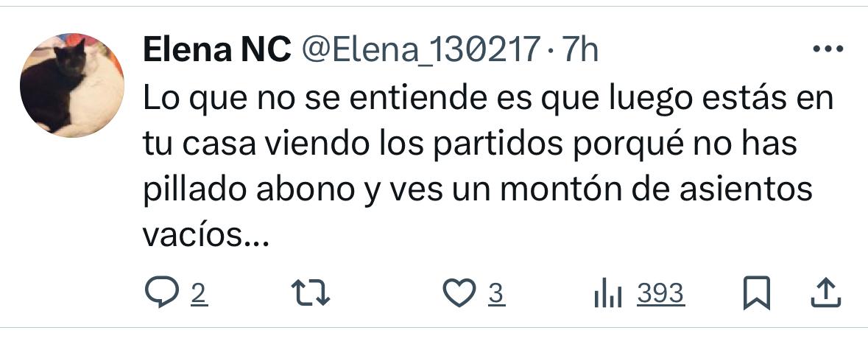Open the three-dot more options menu
This screenshot has height=347, width=868.
pos(828,49)
